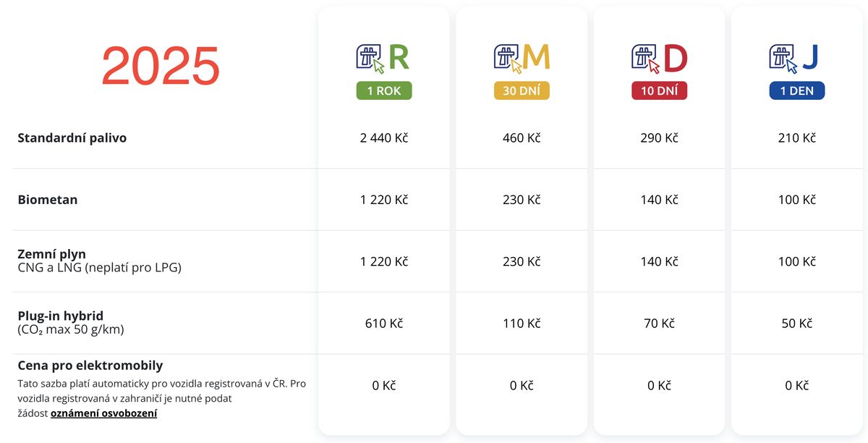Select the red 10 DNÍ badge
Image resolution: width=868 pixels, height=443 pixels.
click(659, 91)
